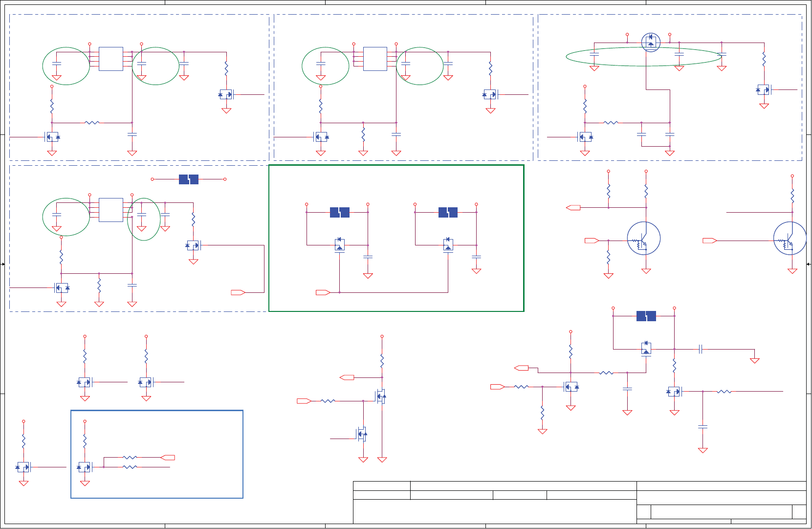Select the circled transistor at the right sheet edge

790,238
